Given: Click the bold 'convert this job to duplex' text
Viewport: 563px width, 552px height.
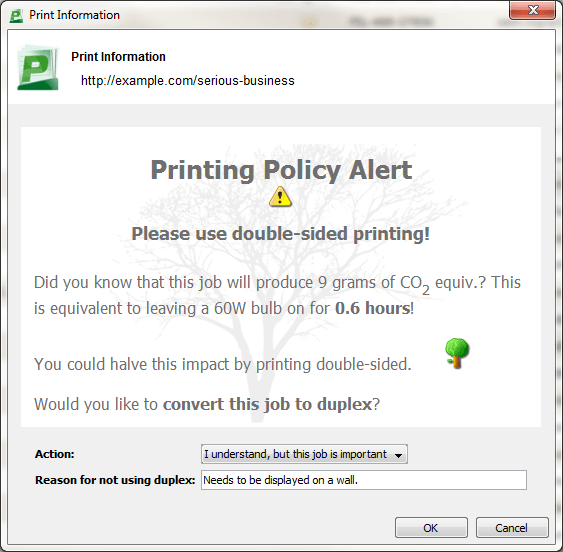Looking at the screenshot, I should pyautogui.click(x=267, y=404).
